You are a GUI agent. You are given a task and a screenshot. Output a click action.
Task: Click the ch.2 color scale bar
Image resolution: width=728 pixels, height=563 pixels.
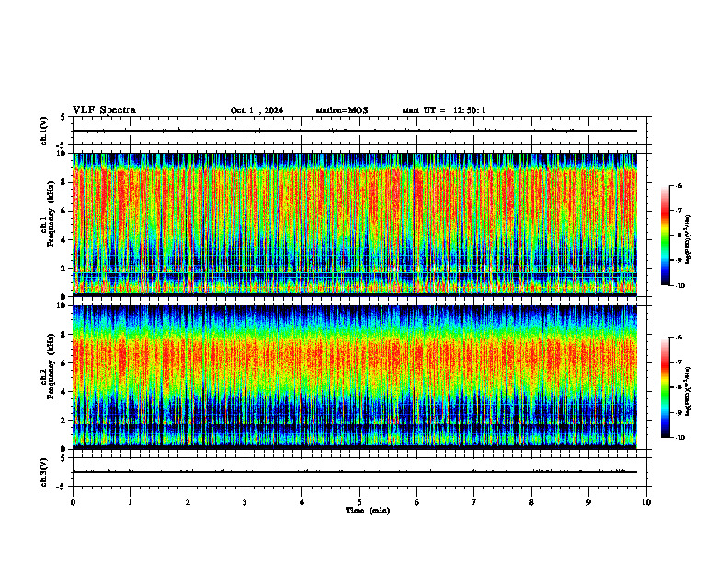[665, 387]
